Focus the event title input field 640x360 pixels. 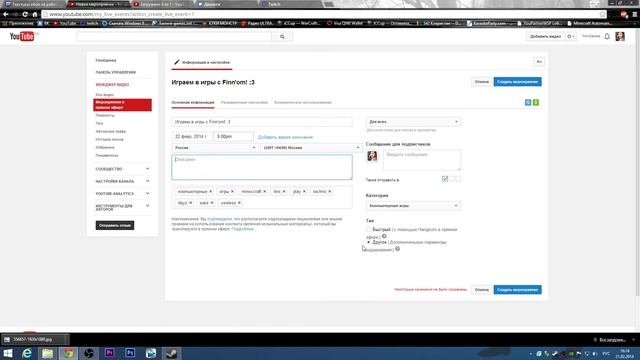pos(262,122)
